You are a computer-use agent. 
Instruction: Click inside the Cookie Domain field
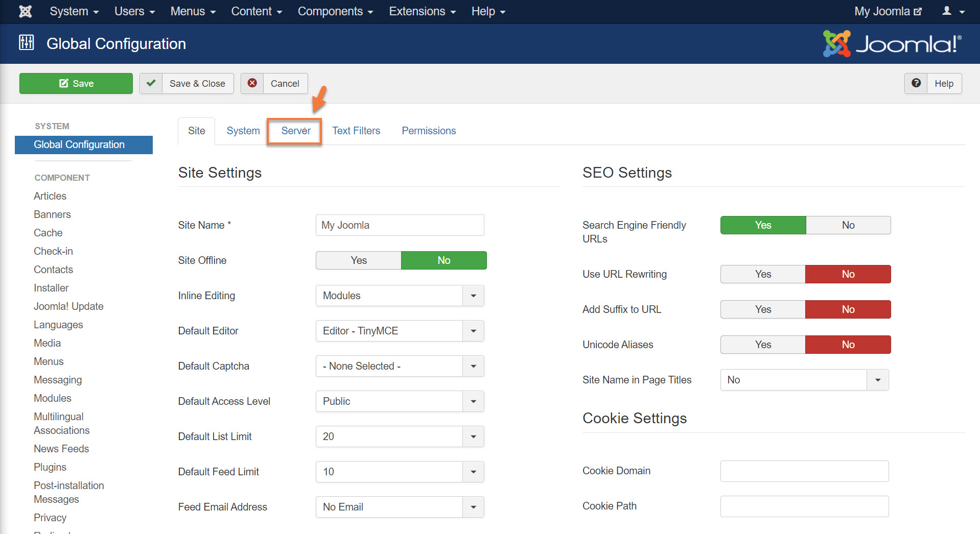(x=804, y=471)
